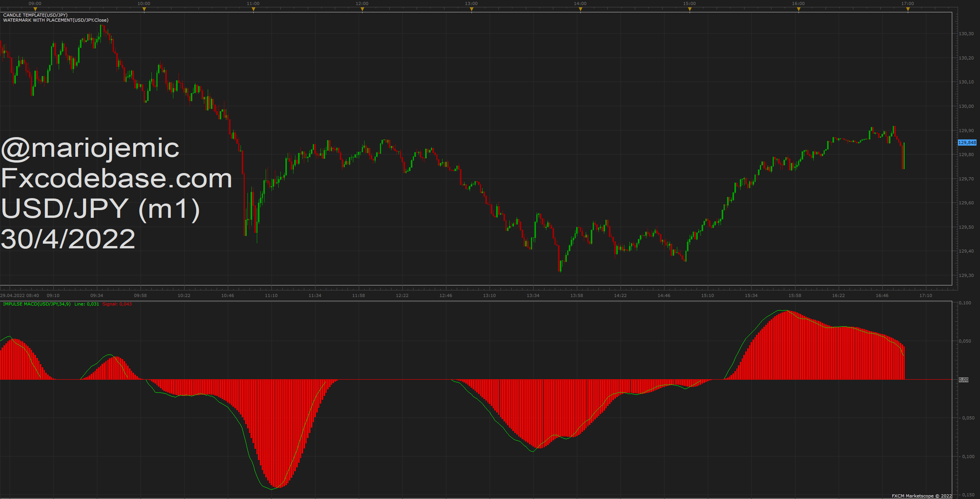Click the 29.04.2022 08:40 date label
The image size is (980, 499).
(x=19, y=295)
